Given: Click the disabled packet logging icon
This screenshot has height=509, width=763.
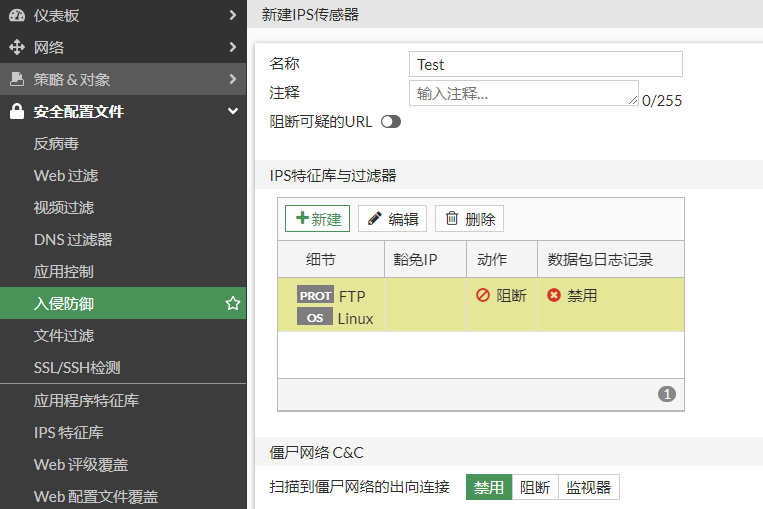Looking at the screenshot, I should click(x=554, y=296).
